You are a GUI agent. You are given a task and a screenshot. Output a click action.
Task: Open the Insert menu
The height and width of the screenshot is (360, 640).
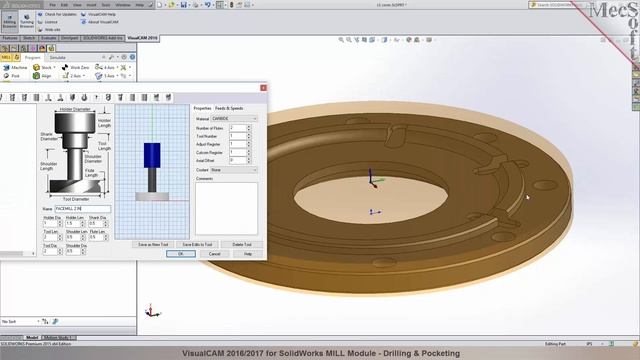click(x=91, y=5)
